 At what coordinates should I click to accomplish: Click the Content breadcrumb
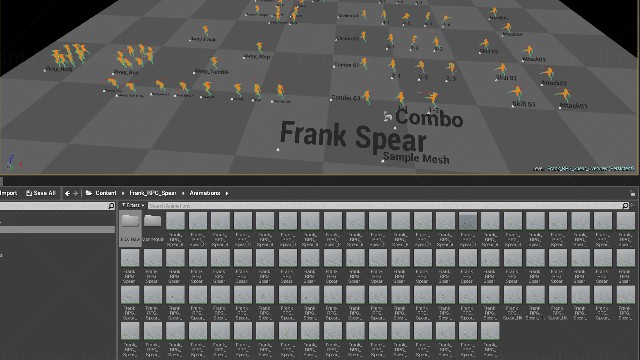[106, 193]
